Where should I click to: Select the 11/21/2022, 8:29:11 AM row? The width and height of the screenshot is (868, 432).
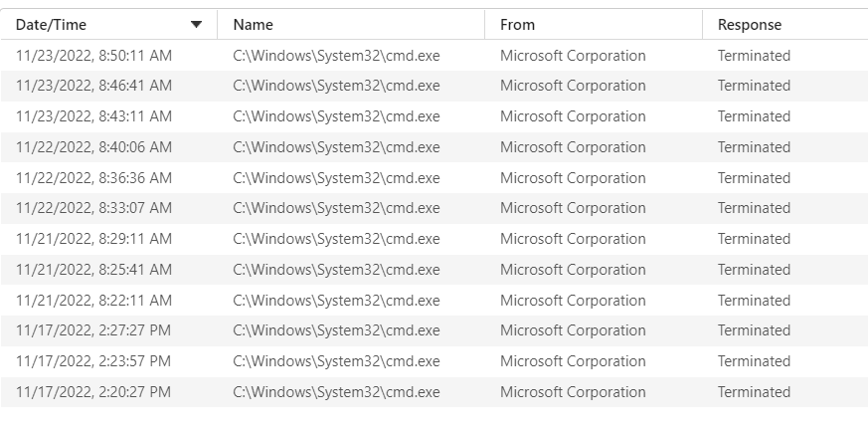coord(434,239)
